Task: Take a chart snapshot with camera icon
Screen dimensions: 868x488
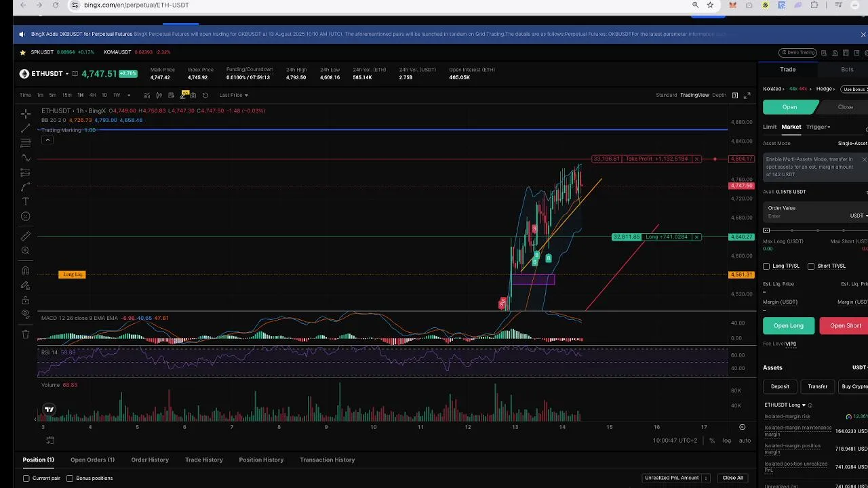Action: [x=193, y=95]
